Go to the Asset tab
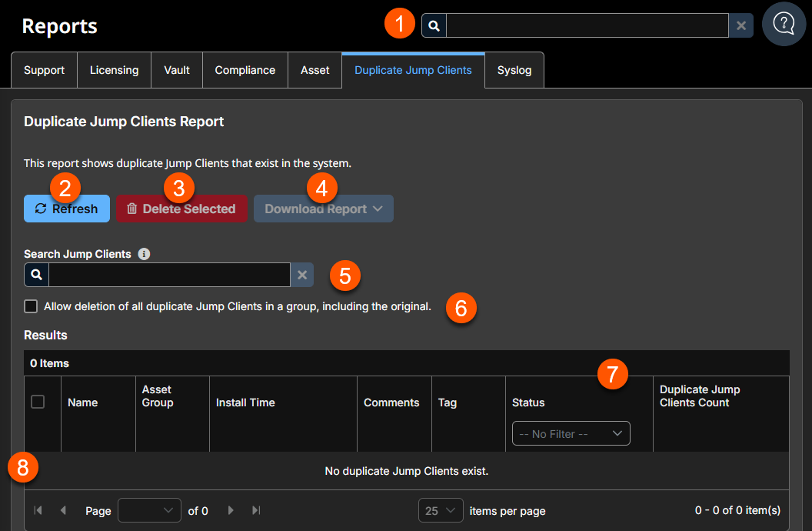The height and width of the screenshot is (531, 812). pos(314,70)
